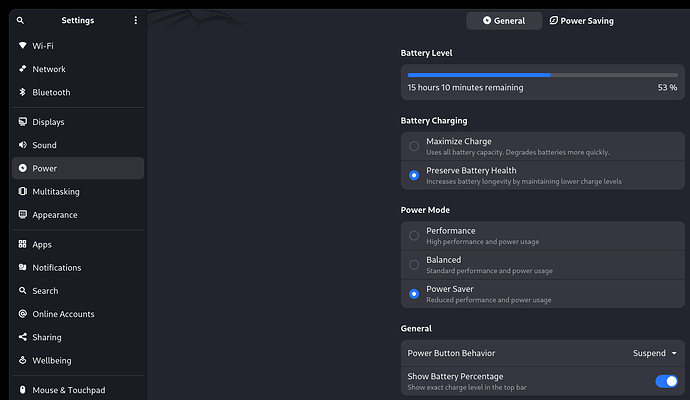Switch to the Power Saving tab
This screenshot has height=400, width=690.
(x=581, y=20)
